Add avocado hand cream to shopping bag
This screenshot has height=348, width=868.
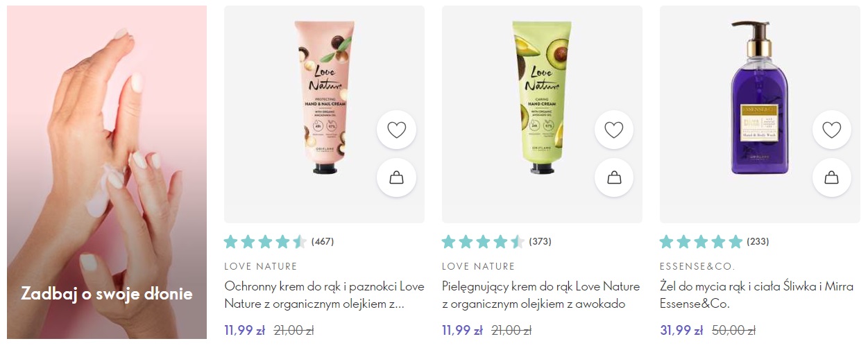point(614,177)
